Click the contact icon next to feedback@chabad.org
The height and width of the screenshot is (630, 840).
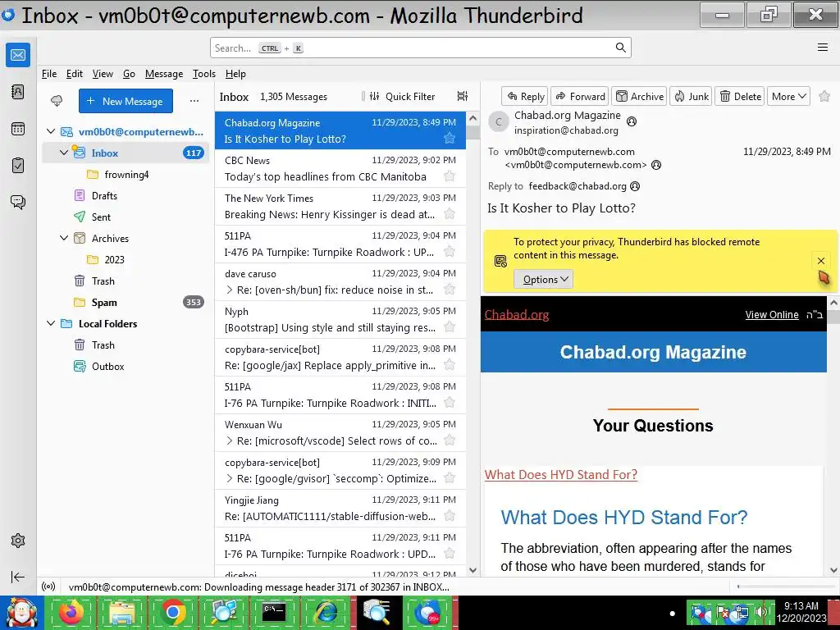635,186
